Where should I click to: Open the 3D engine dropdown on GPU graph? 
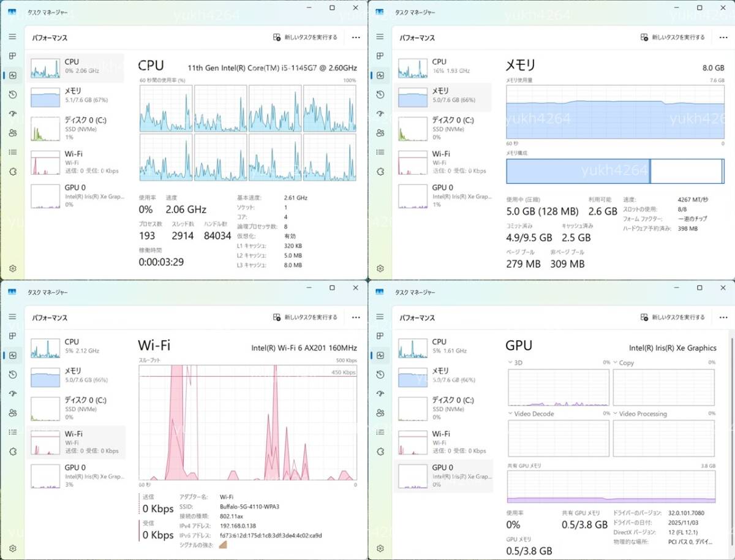(511, 363)
